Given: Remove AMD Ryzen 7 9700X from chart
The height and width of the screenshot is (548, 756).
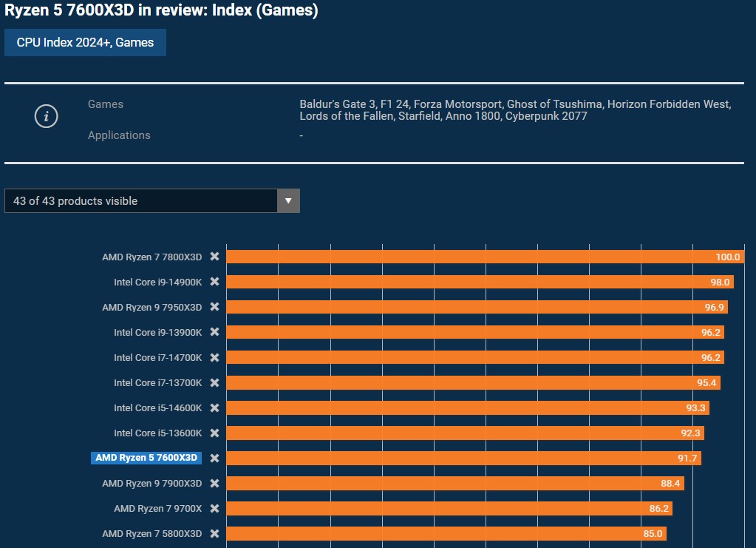Looking at the screenshot, I should [214, 508].
